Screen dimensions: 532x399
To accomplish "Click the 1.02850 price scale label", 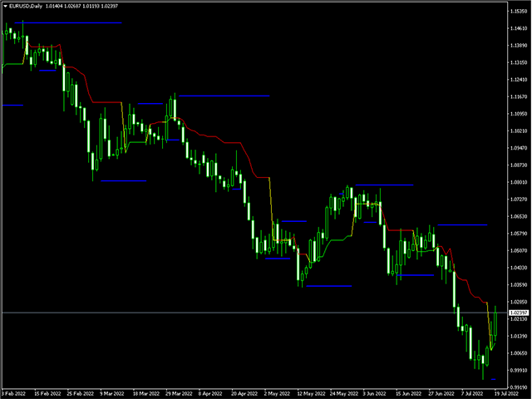I will coord(519,302).
